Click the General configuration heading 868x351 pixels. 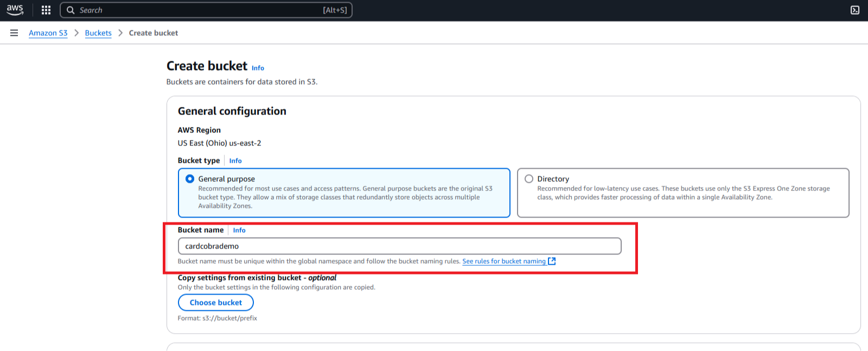coord(232,111)
